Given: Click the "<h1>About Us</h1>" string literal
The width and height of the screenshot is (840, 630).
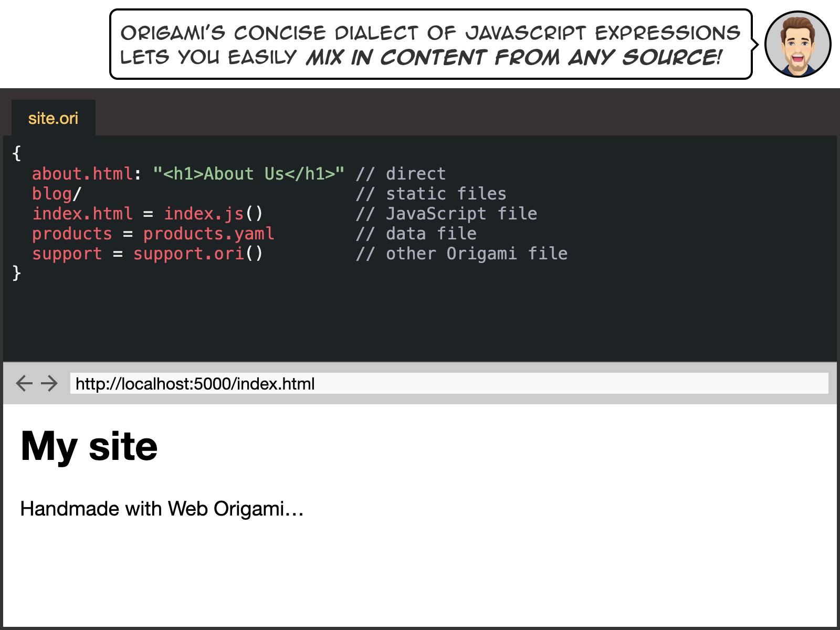Looking at the screenshot, I should [248, 174].
